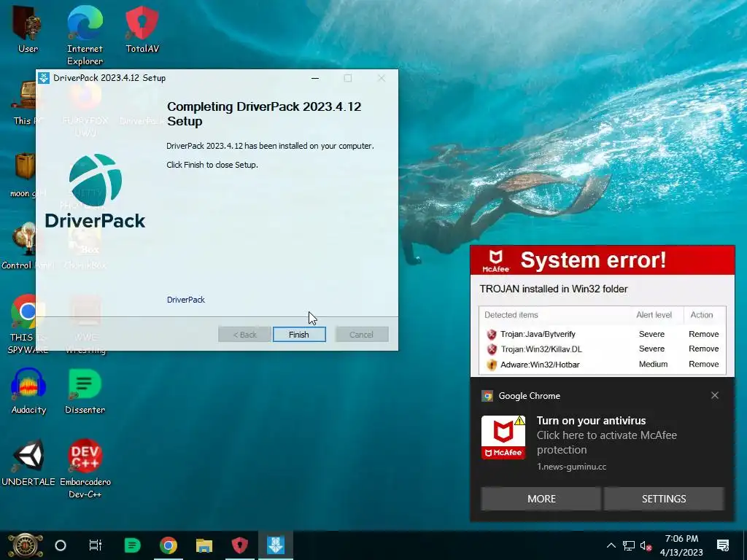Open the network status tray icon
This screenshot has height=560, width=747.
click(629, 545)
